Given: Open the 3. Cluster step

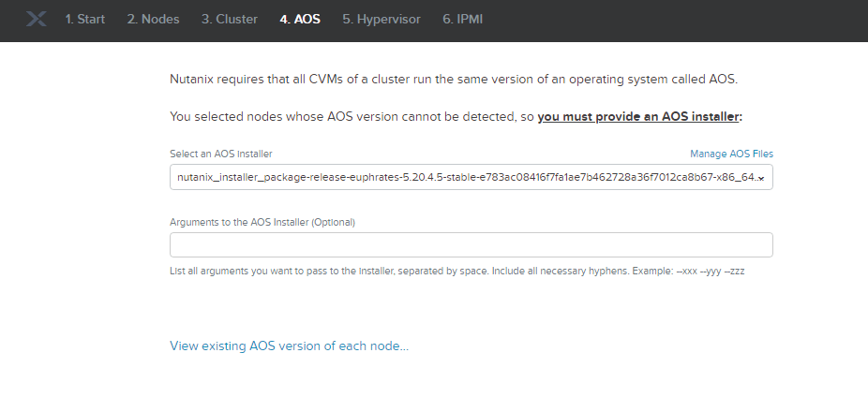Looking at the screenshot, I should 229,20.
